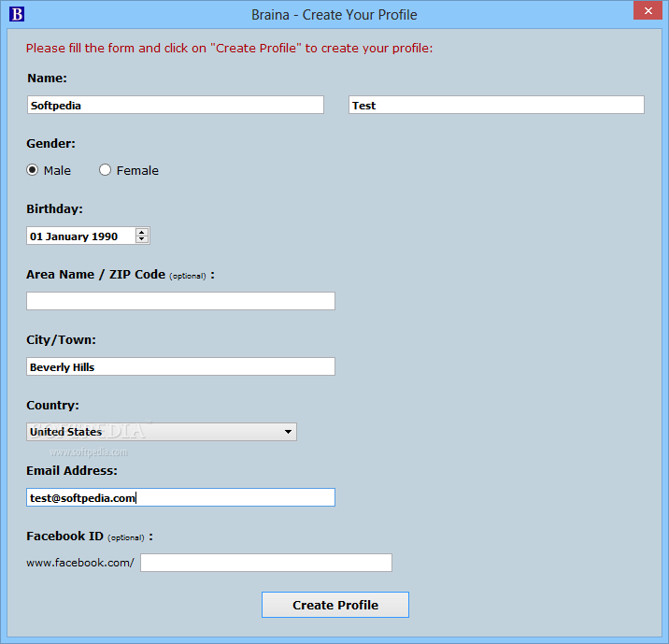The height and width of the screenshot is (644, 669).
Task: Click the window title Braina - Create Your Profile
Action: (x=334, y=15)
